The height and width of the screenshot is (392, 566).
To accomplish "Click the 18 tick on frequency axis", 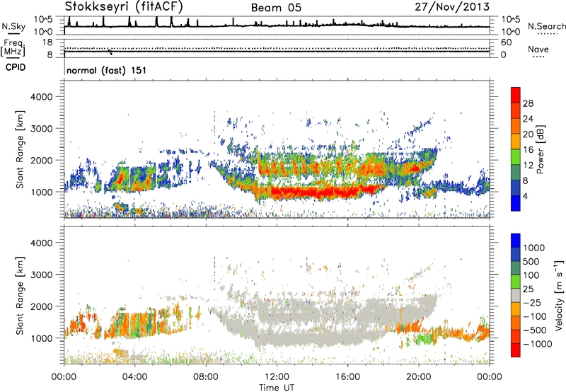I will click(x=47, y=42).
